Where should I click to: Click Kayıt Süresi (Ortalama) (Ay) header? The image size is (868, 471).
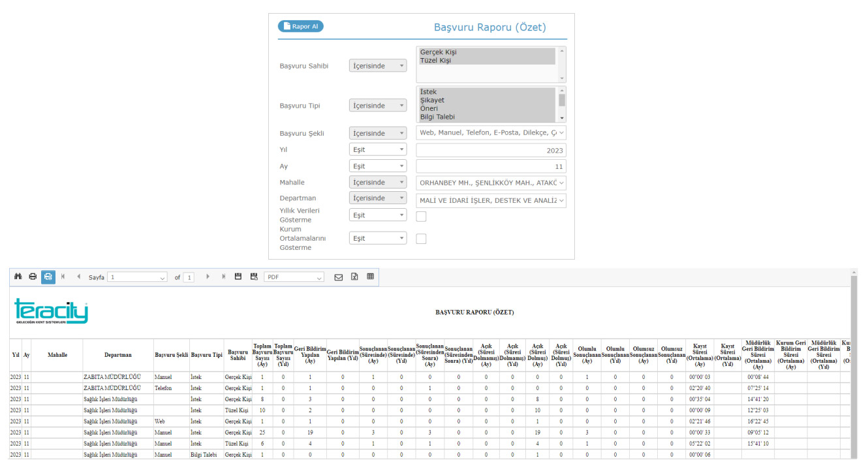point(700,355)
